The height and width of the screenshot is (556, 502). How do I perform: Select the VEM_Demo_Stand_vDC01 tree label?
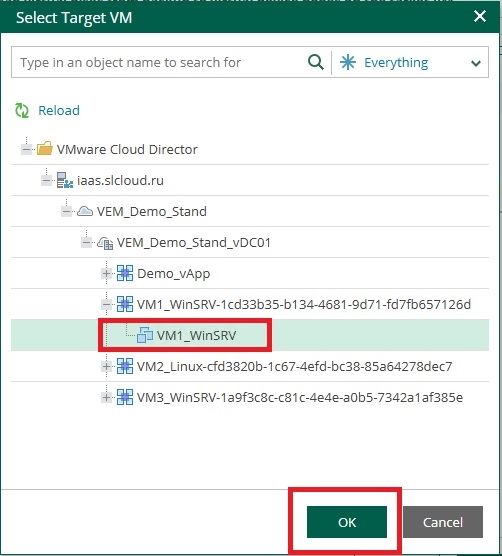(x=194, y=243)
